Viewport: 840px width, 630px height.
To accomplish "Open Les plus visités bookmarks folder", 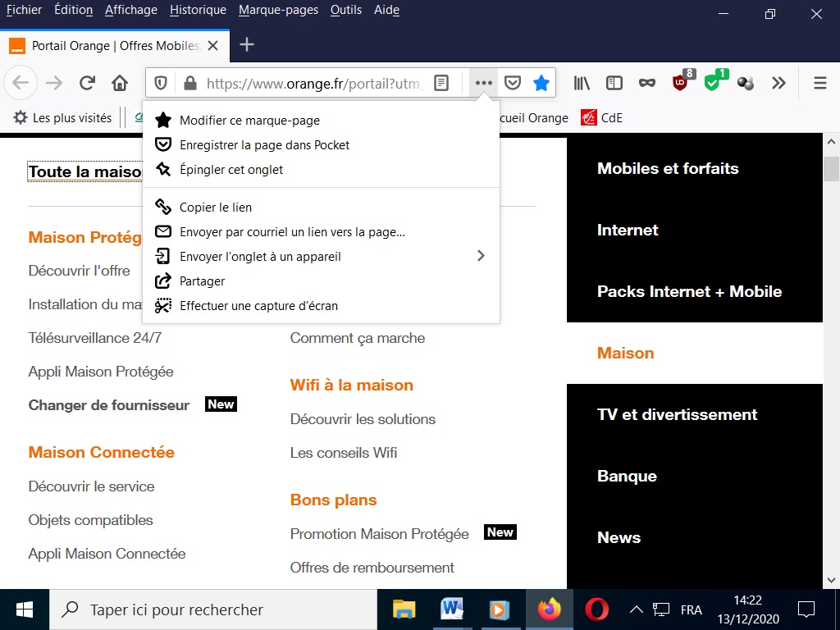I will pyautogui.click(x=62, y=118).
